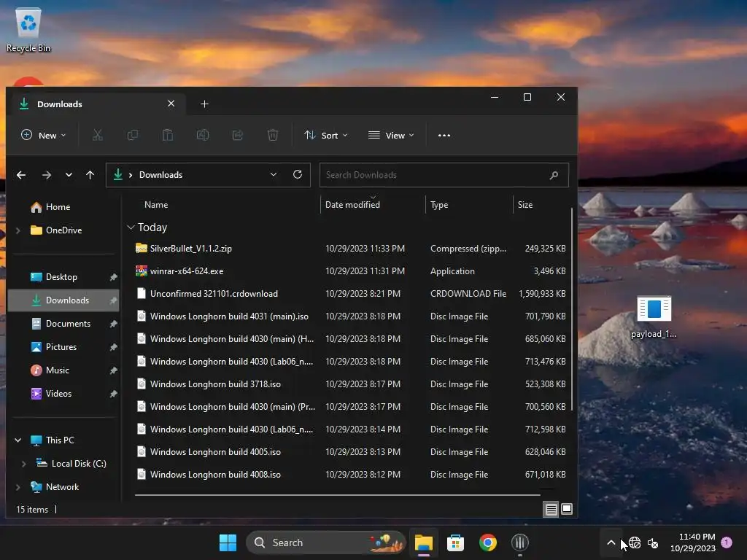Click the taskbar Search box
The height and width of the screenshot is (560, 747).
[x=325, y=542]
